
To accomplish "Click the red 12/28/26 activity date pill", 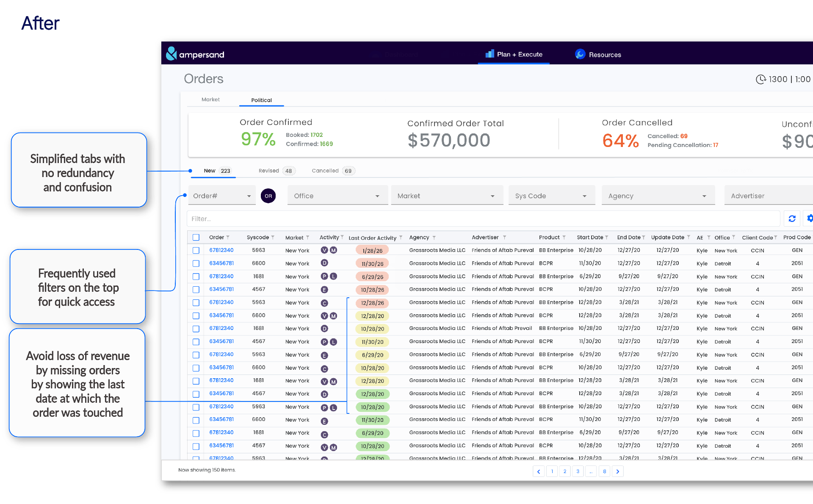I will (x=373, y=303).
